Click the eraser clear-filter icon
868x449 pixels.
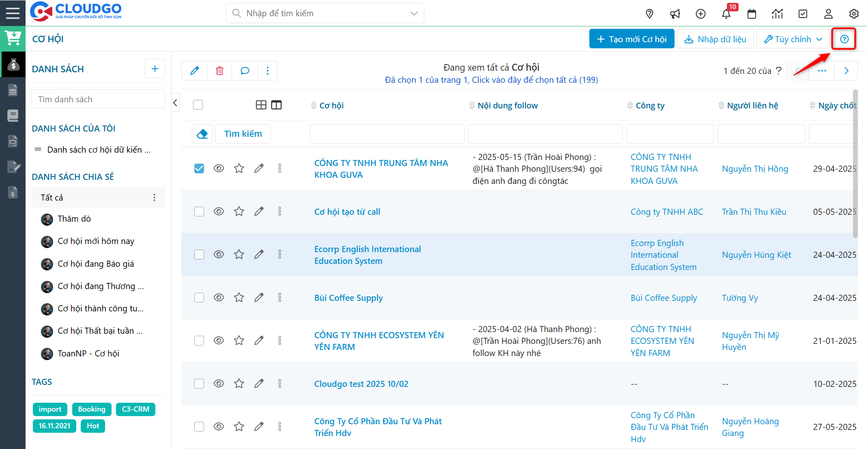(202, 134)
